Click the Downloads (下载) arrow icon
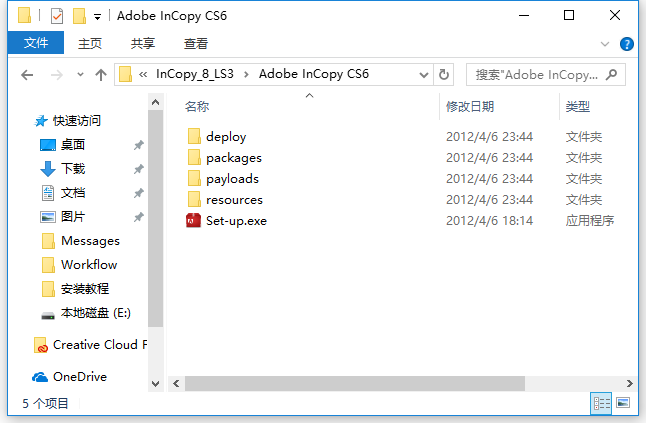 (x=48, y=169)
